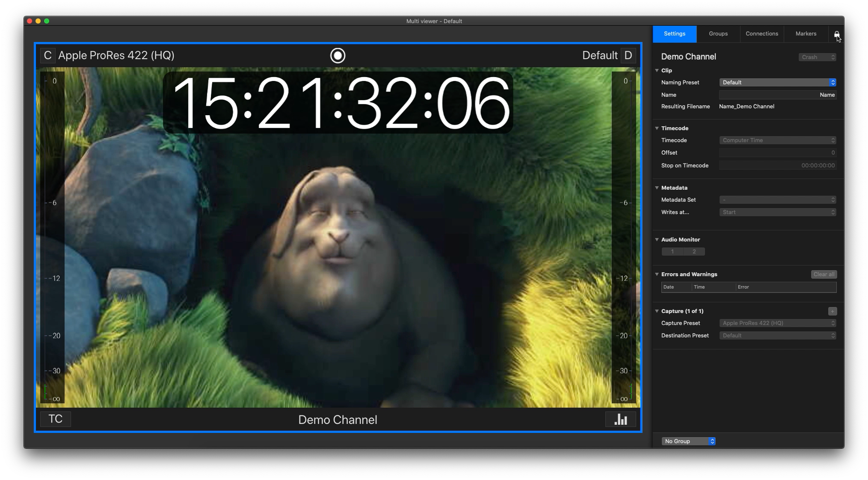Close the Multi viewer window
This screenshot has height=480, width=868.
pyautogui.click(x=30, y=21)
